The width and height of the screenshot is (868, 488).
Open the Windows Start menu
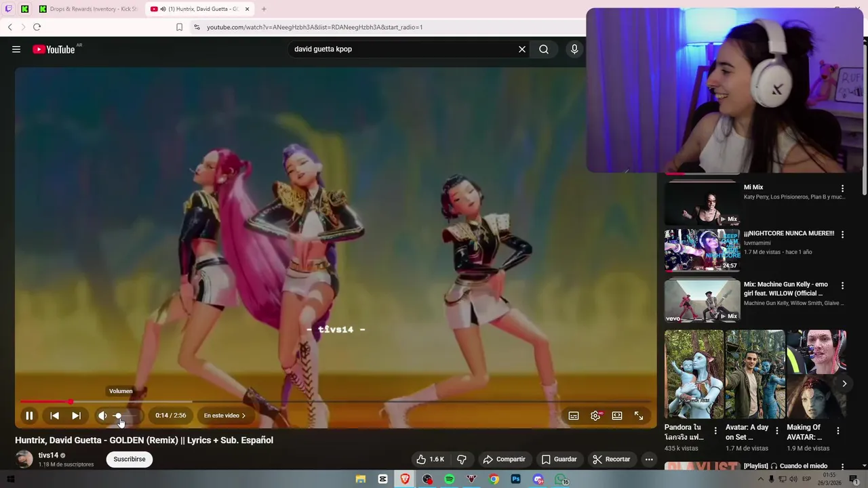[10, 479]
